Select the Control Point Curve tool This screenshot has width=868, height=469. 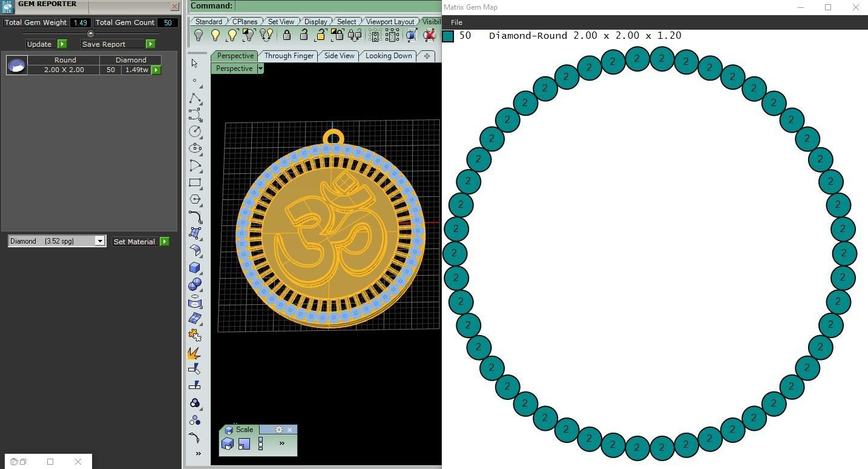[194, 115]
